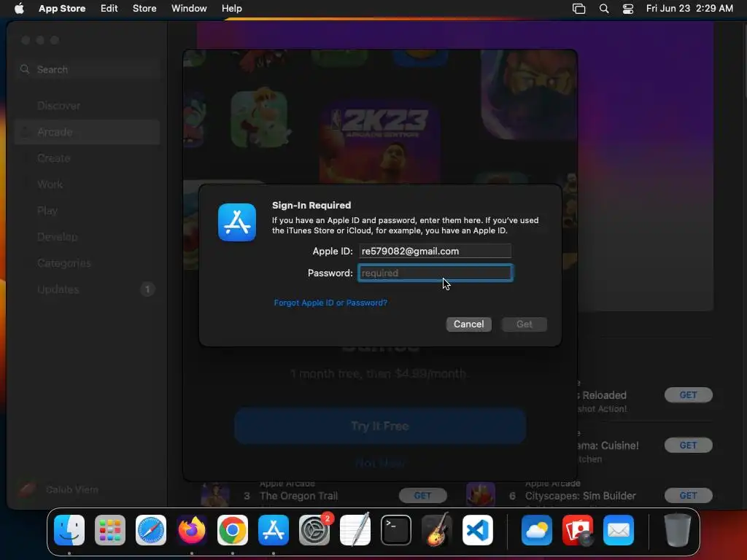Click the date and time clock
747x560 pixels.
coord(689,8)
